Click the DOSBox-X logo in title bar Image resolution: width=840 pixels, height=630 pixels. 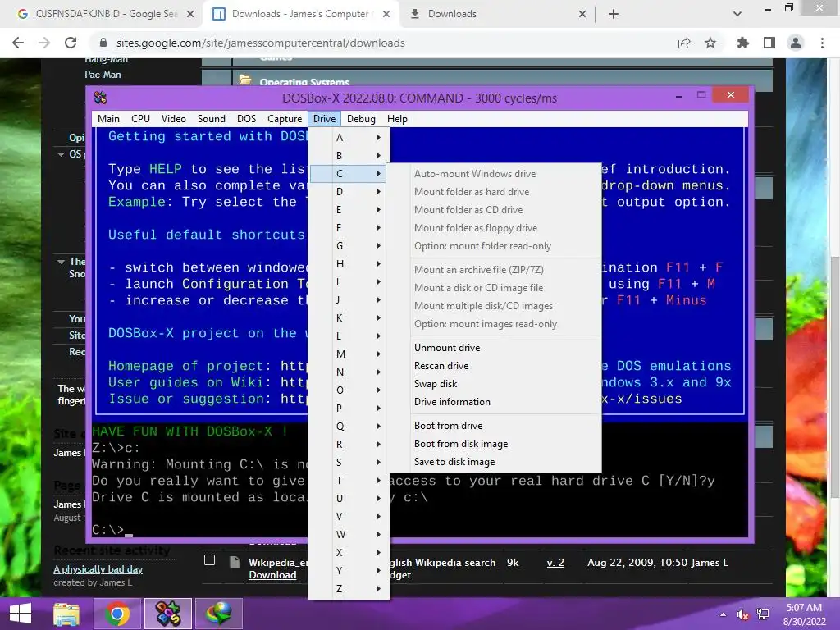[100, 98]
